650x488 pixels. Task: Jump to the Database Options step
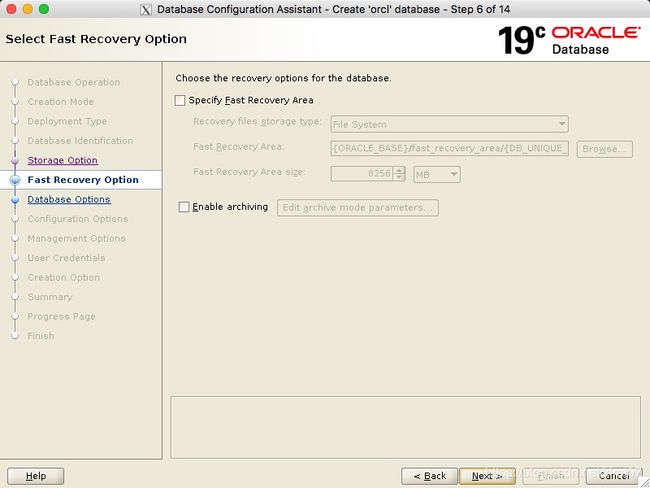(69, 199)
